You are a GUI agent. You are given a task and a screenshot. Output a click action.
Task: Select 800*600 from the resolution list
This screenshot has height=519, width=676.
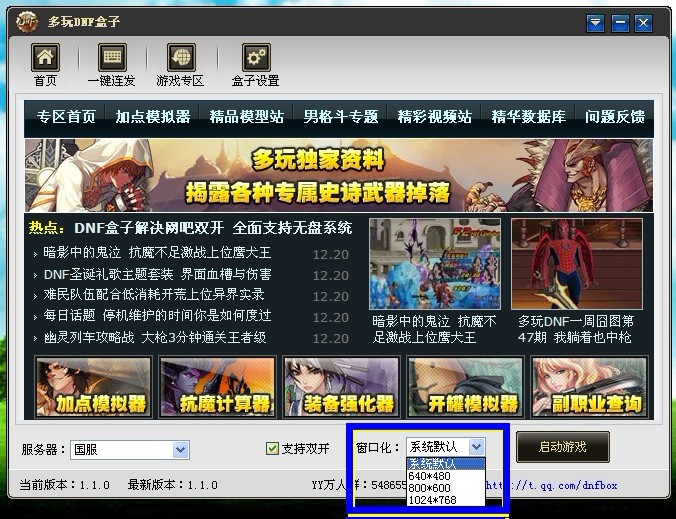tap(429, 487)
